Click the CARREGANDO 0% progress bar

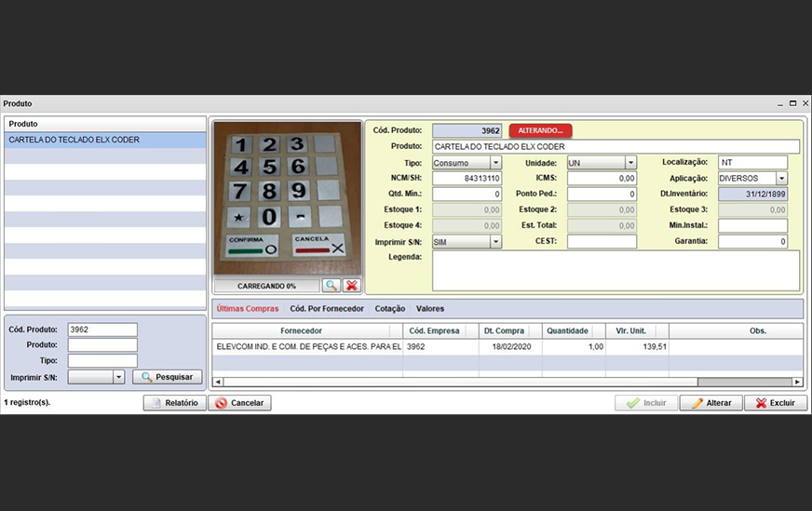(266, 286)
